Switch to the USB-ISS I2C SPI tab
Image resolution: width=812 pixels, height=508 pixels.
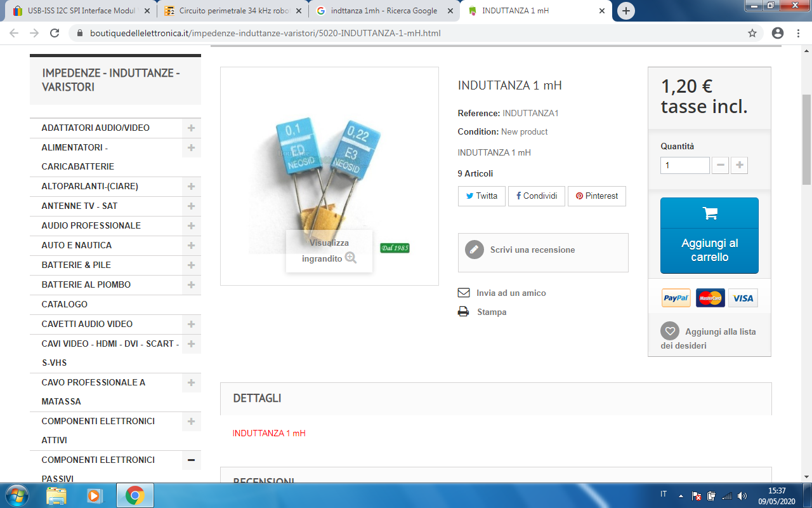point(81,11)
